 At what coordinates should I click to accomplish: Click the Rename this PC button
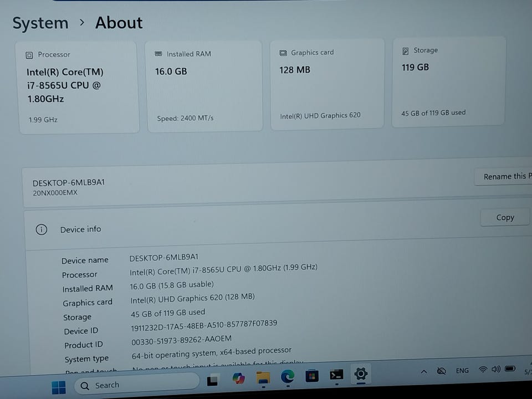503,177
